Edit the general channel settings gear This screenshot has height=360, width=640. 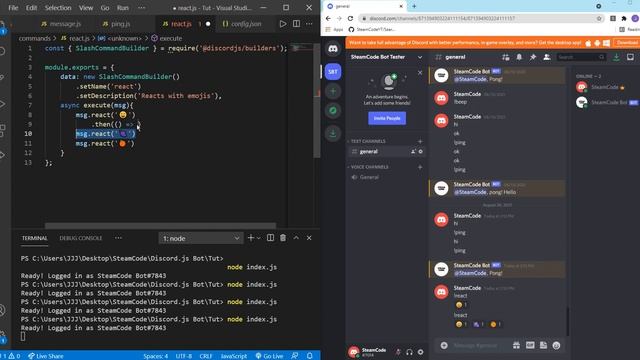pyautogui.click(x=420, y=151)
